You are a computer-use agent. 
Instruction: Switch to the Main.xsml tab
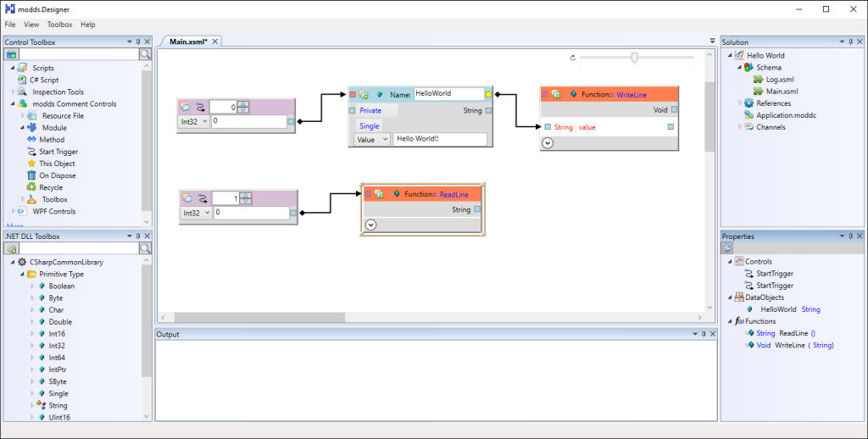[188, 42]
